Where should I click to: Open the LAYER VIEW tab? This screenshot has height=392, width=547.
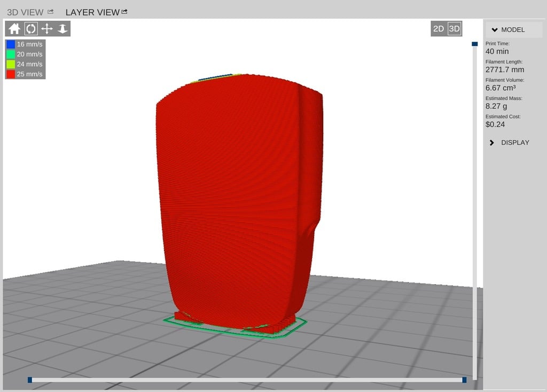[92, 12]
